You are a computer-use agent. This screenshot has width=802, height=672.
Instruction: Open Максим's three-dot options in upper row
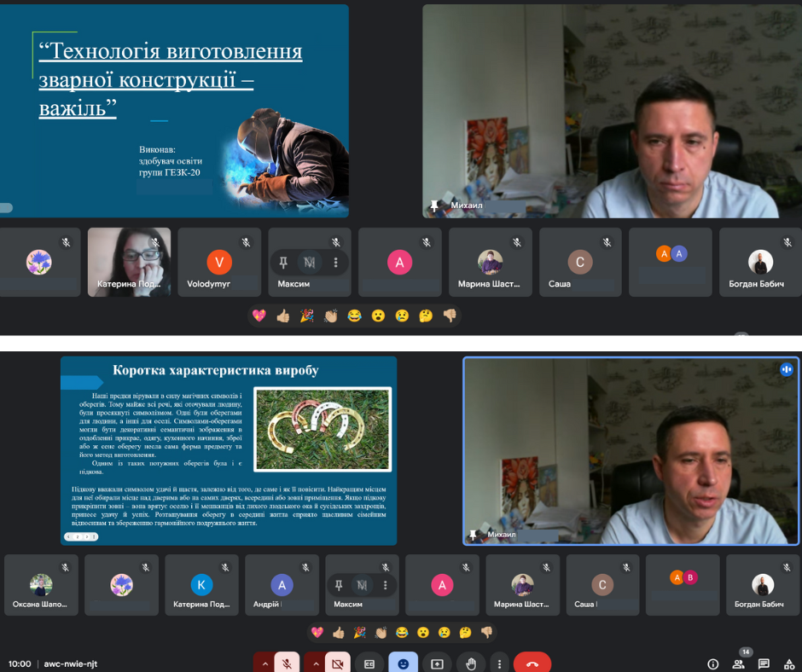tap(335, 263)
